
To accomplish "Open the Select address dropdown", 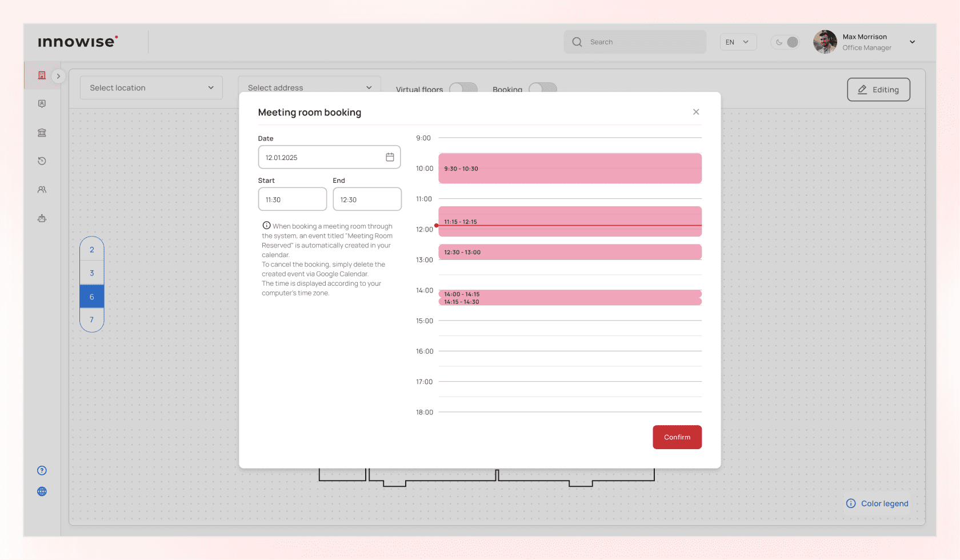I will click(x=309, y=85).
